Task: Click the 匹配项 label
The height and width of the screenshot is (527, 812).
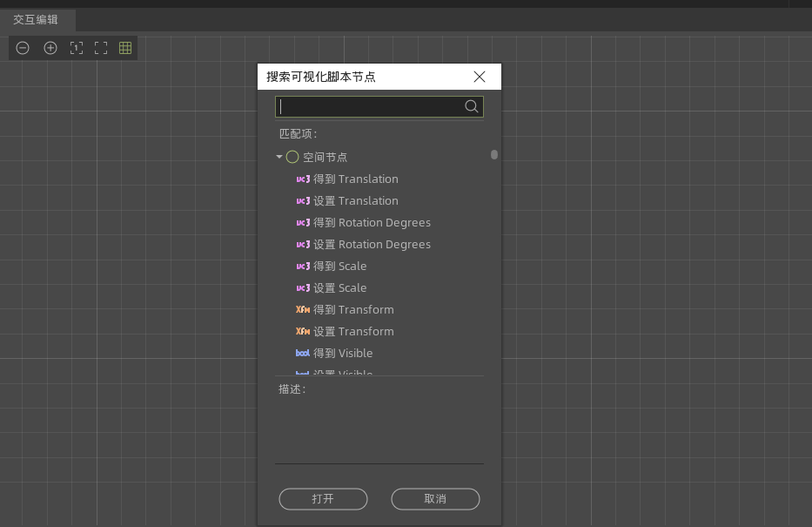Action: (298, 134)
